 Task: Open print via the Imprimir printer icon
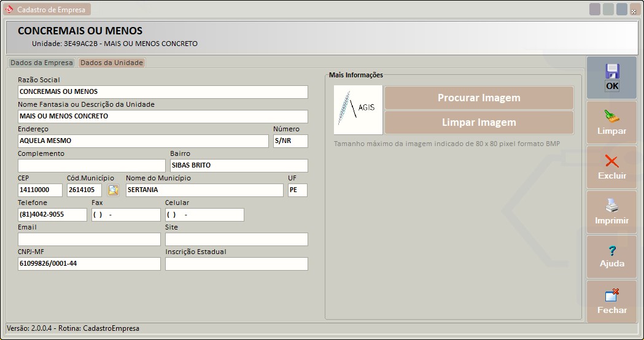(x=611, y=206)
